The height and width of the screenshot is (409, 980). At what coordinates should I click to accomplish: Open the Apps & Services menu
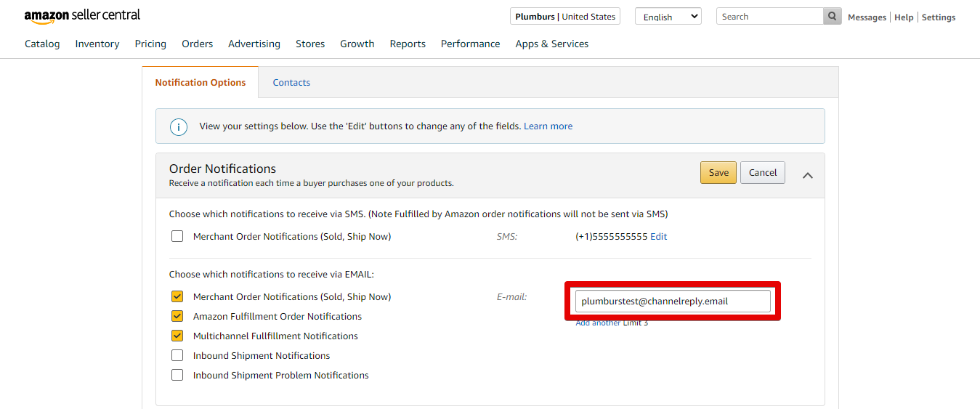pos(552,44)
